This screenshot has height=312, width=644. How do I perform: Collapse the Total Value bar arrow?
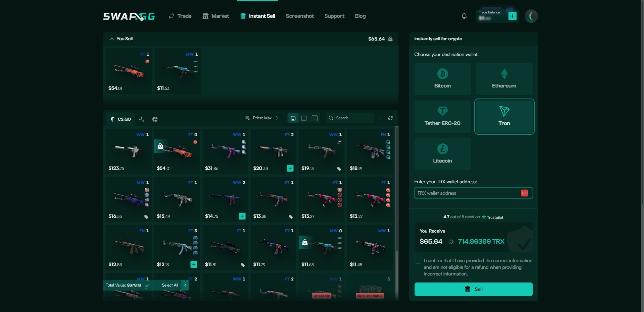[185, 285]
